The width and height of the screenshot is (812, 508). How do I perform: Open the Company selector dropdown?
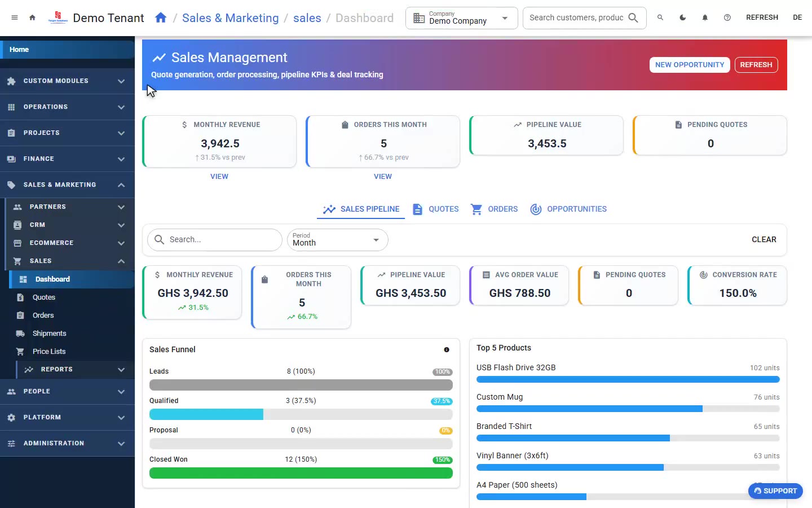pyautogui.click(x=461, y=18)
